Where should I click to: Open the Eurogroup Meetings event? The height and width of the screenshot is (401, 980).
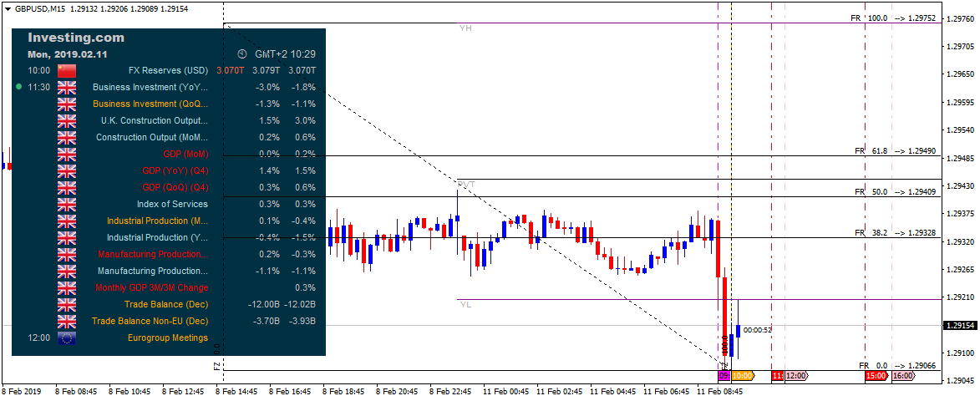point(166,338)
